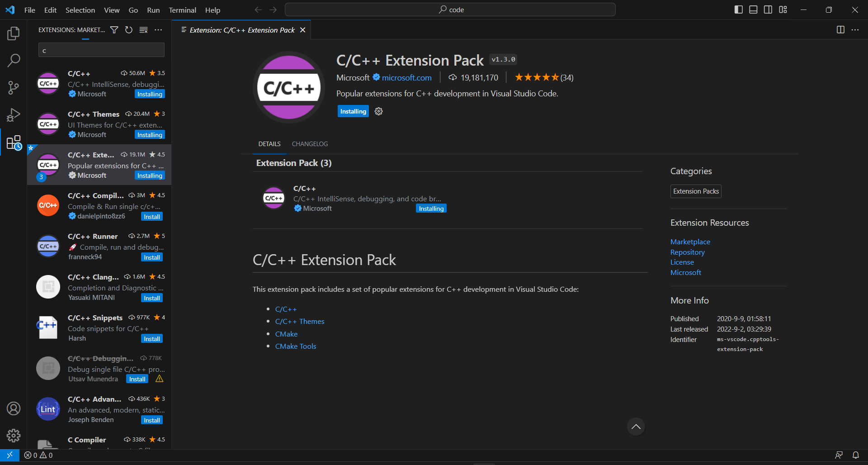This screenshot has width=868, height=465.
Task: Open the Go menu
Action: click(133, 10)
